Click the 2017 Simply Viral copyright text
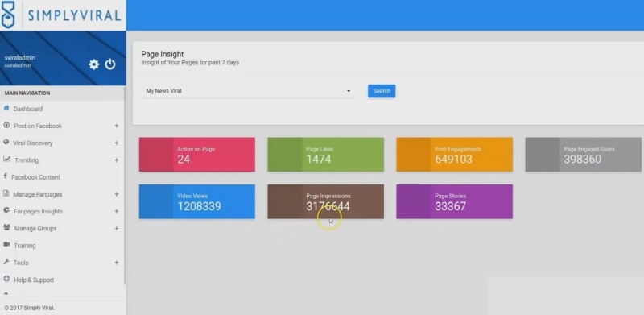The width and height of the screenshot is (644, 315). tap(29, 308)
